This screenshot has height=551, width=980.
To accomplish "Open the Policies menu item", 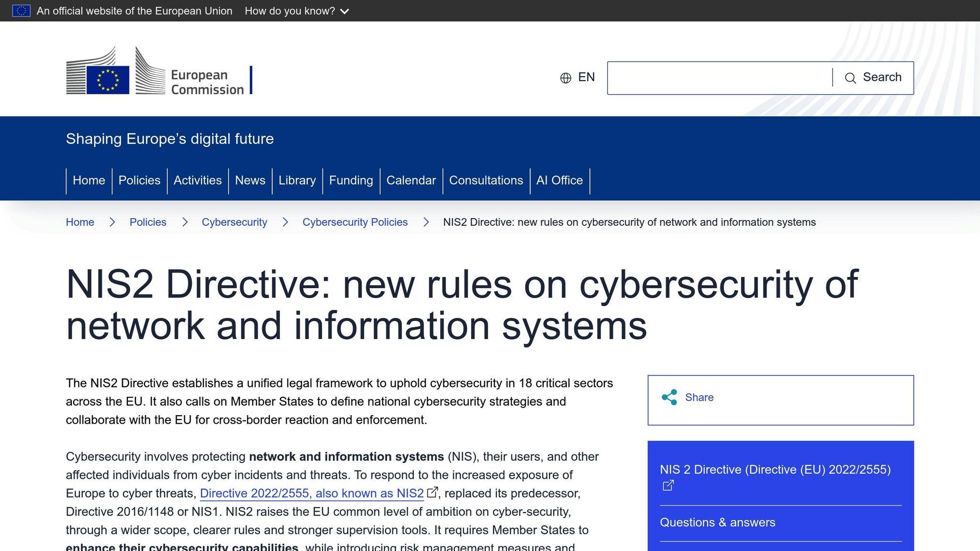I will pyautogui.click(x=139, y=181).
